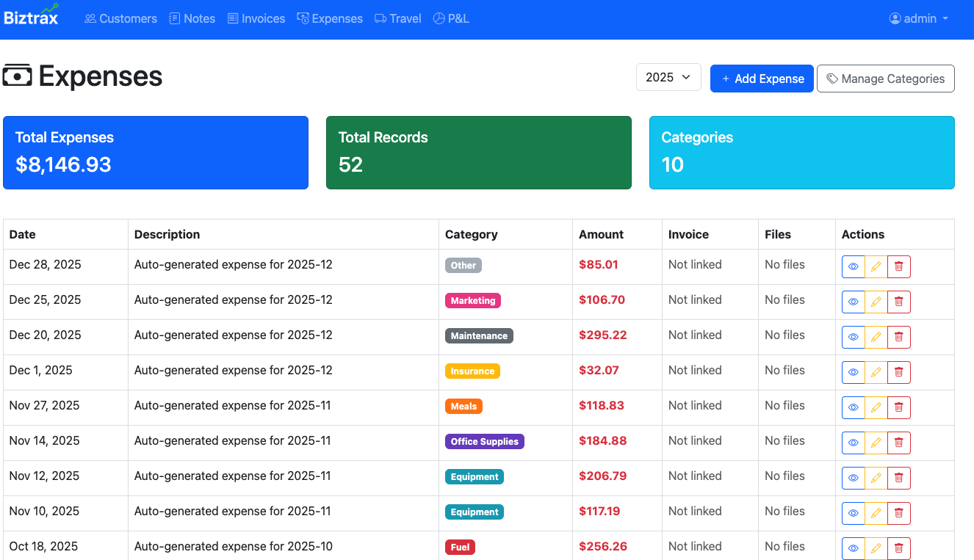
Task: Edit the Nov 27 Meals expense with pencil icon
Action: [x=876, y=407]
